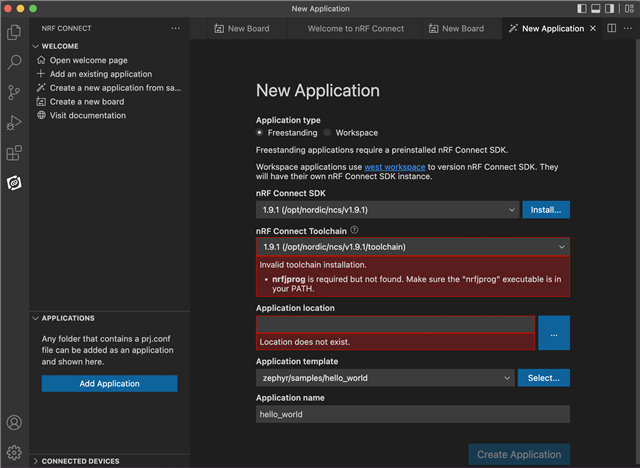
Task: Click Open welcome page
Action: (88, 60)
